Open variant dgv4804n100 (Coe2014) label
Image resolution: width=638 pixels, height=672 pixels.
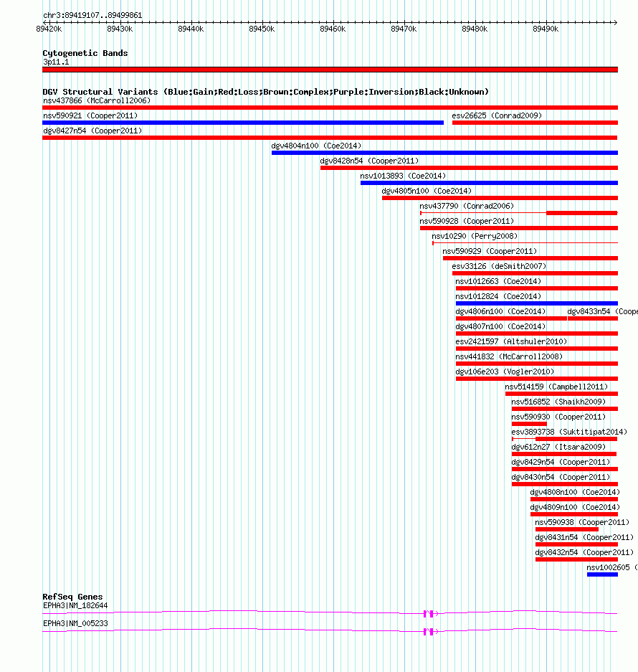point(317,146)
